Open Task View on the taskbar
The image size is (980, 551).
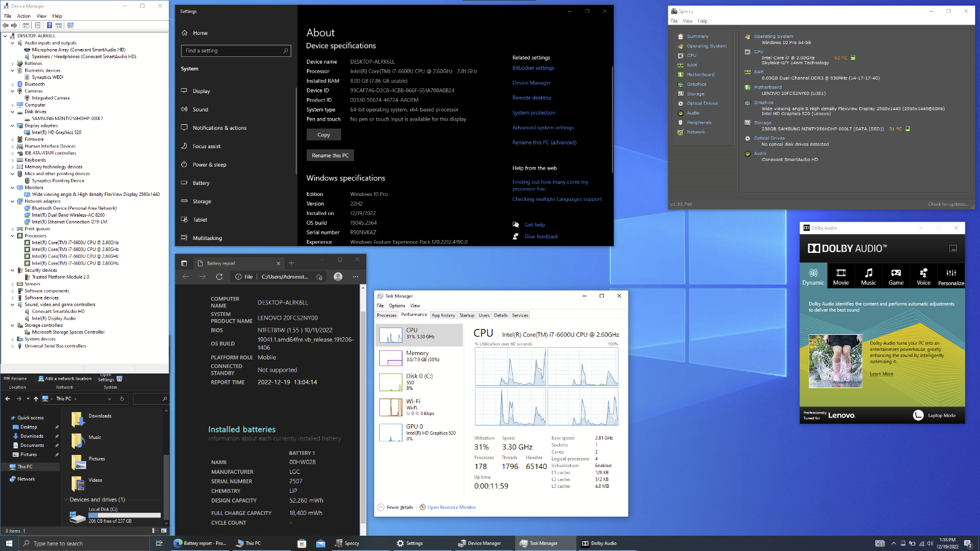159,543
